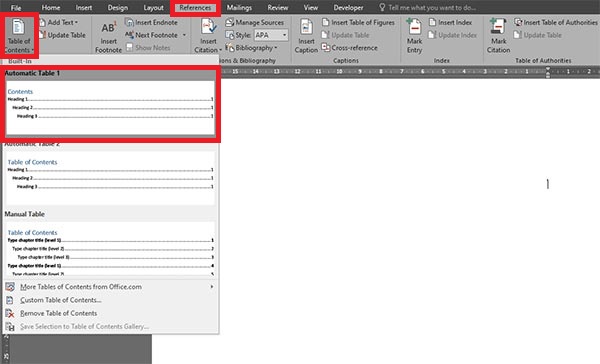600x364 pixels.
Task: Click the TOC group's Update Table beside Add Text
Action: pos(62,35)
